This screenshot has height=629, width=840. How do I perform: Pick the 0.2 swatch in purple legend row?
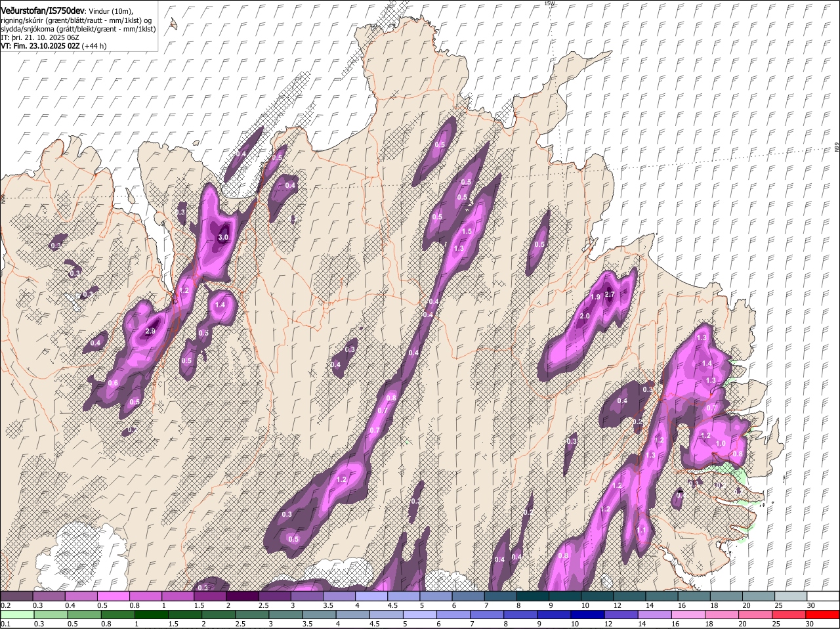[16, 596]
